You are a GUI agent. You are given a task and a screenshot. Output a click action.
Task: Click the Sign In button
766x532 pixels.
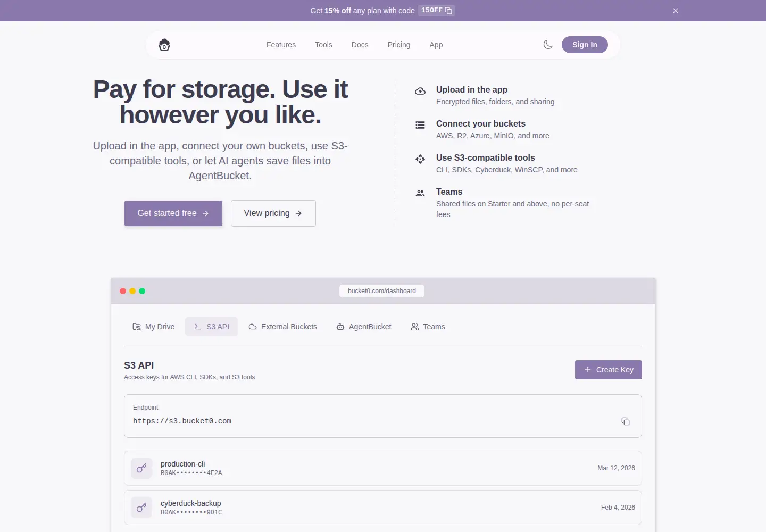[x=585, y=45]
